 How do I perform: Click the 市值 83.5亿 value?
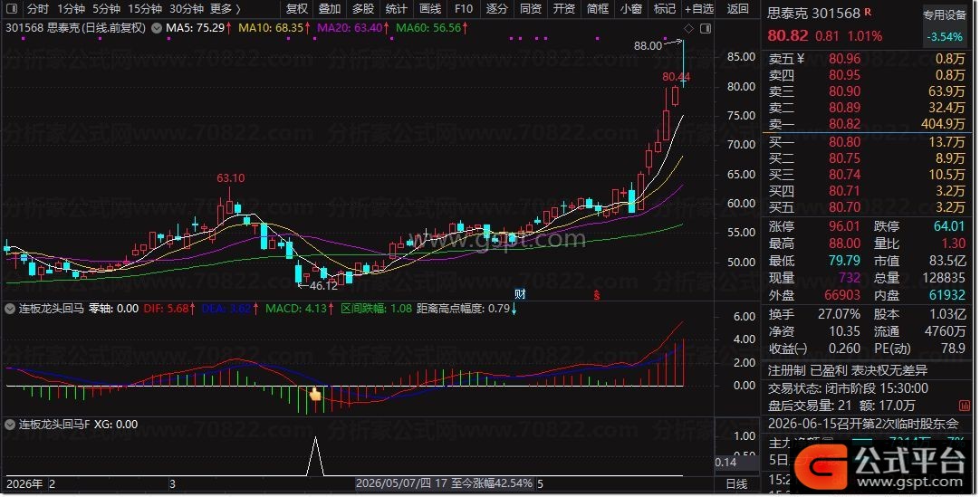point(946,261)
